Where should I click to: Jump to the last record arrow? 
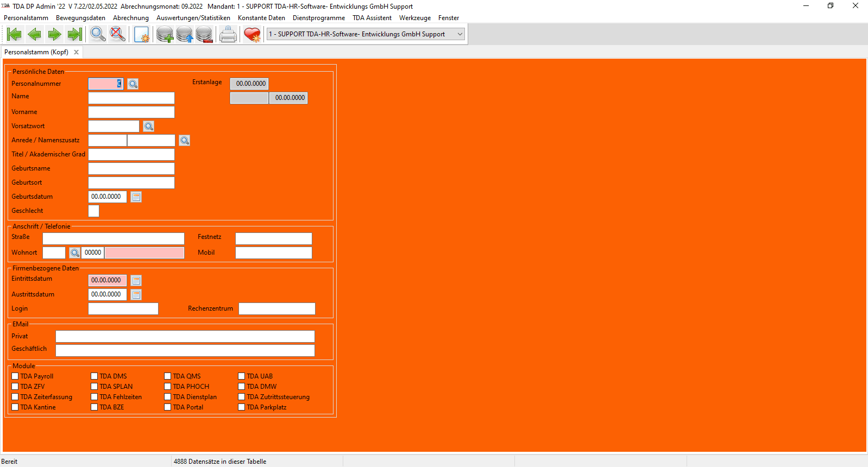[74, 35]
